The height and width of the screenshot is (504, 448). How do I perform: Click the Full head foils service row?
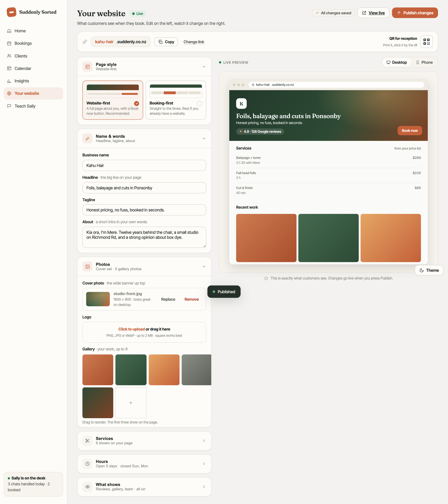(328, 175)
